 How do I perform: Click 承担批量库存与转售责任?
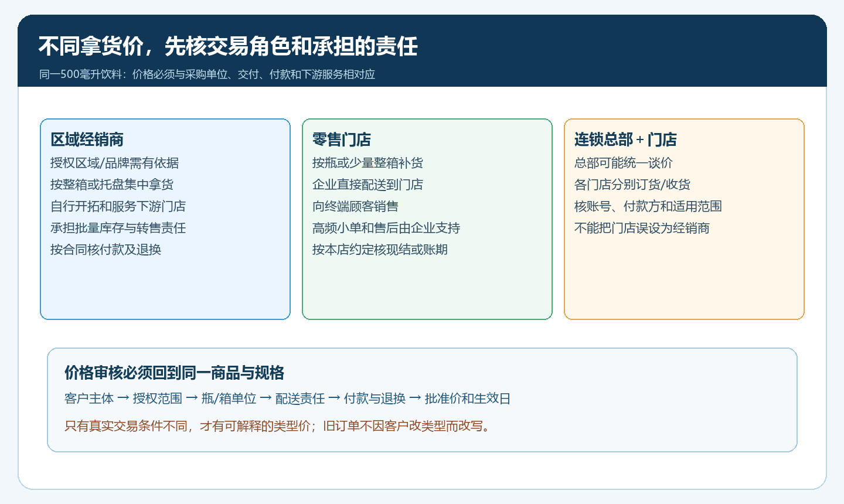tap(118, 228)
